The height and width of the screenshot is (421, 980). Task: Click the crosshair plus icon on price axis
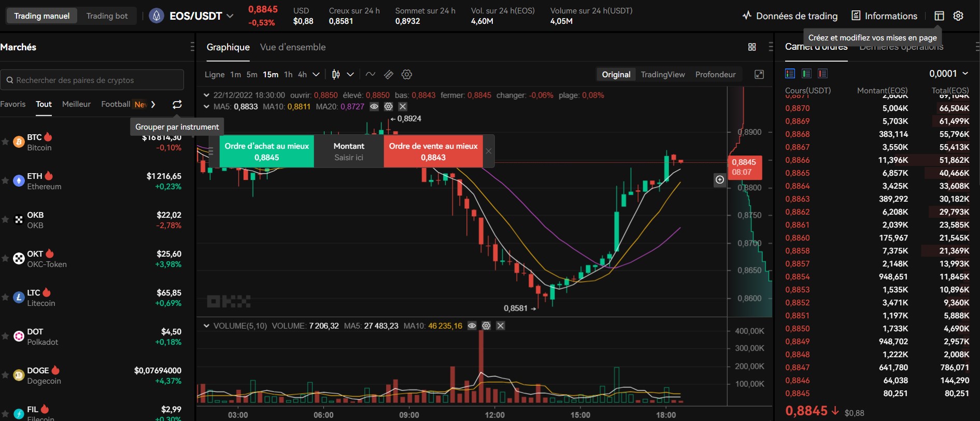coord(720,180)
